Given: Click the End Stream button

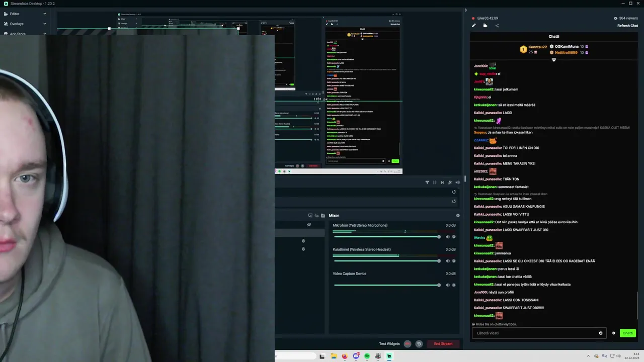Looking at the screenshot, I should pos(443,344).
